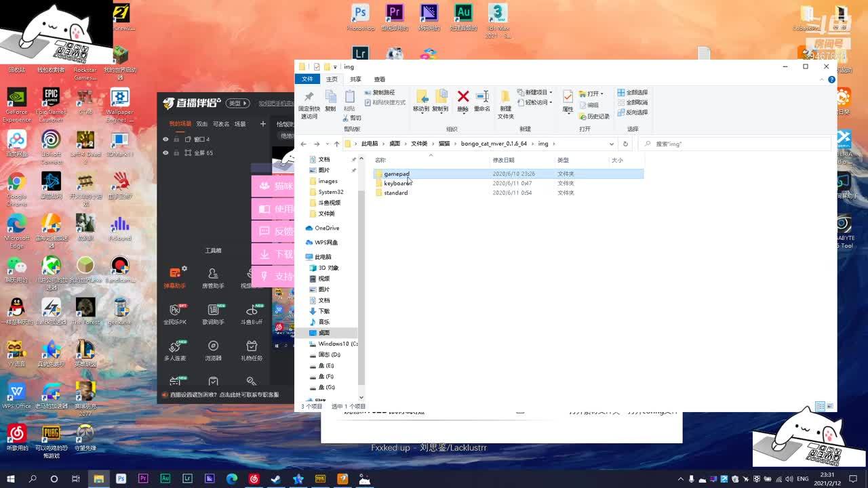The image size is (868, 488).
Task: Click 全部选择 select all button
Action: click(x=633, y=92)
